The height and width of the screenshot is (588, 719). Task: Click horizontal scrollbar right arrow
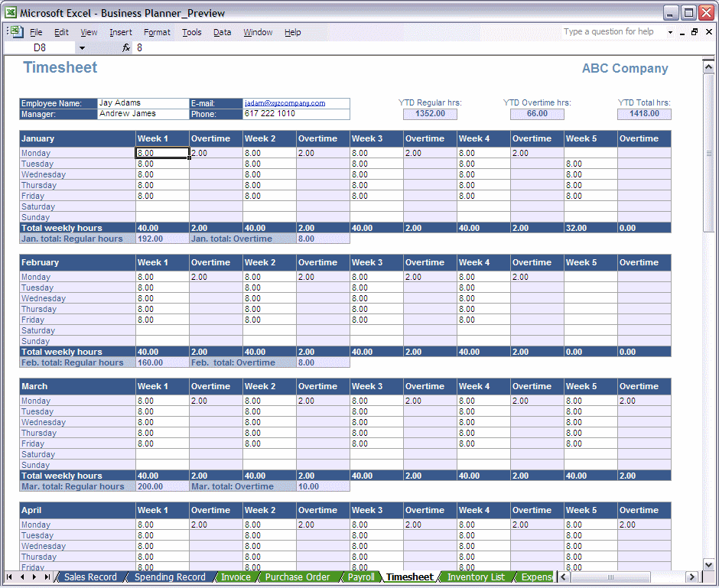click(692, 577)
